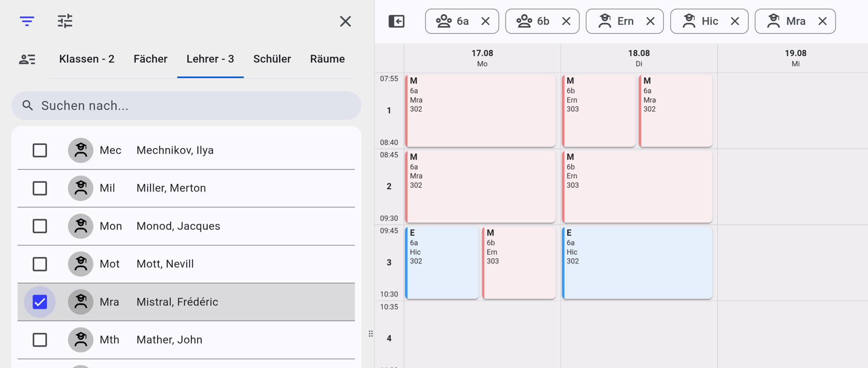This screenshot has height=368, width=868.
Task: Remove the 6b class filter chip
Action: (566, 21)
